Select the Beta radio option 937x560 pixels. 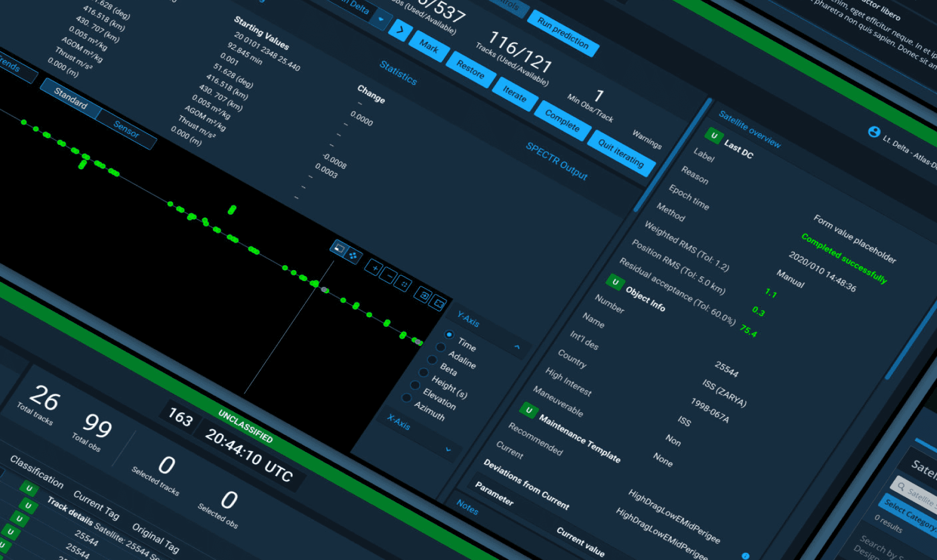point(432,360)
